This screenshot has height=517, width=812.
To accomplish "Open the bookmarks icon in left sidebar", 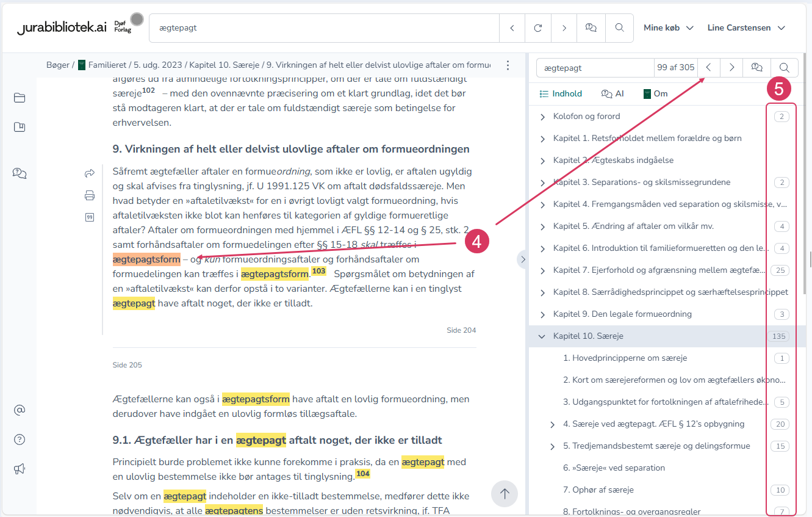I will (x=20, y=127).
